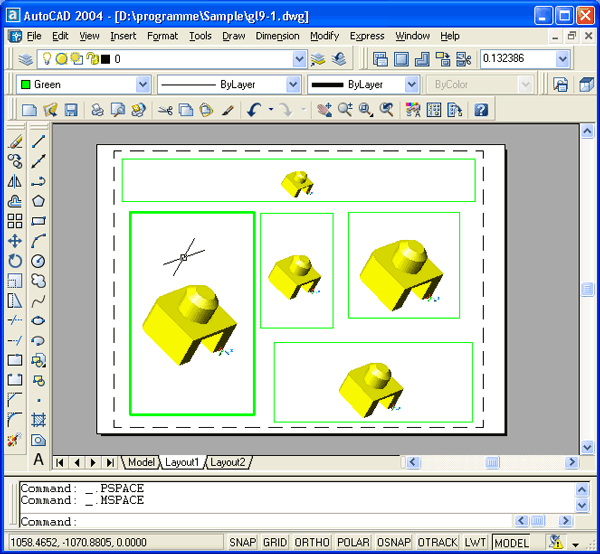The width and height of the screenshot is (600, 554).
Task: Switch to the Model tab
Action: (141, 462)
